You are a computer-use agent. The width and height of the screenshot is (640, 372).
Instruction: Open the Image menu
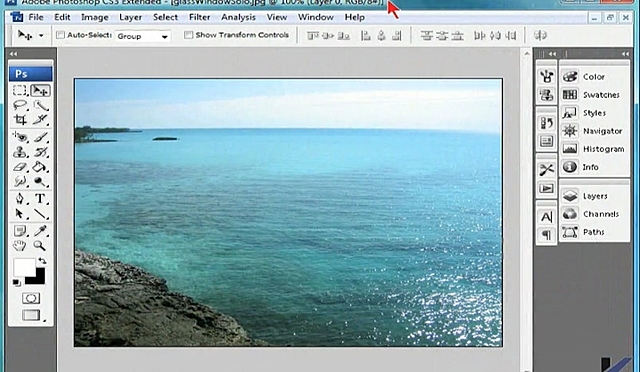click(95, 17)
